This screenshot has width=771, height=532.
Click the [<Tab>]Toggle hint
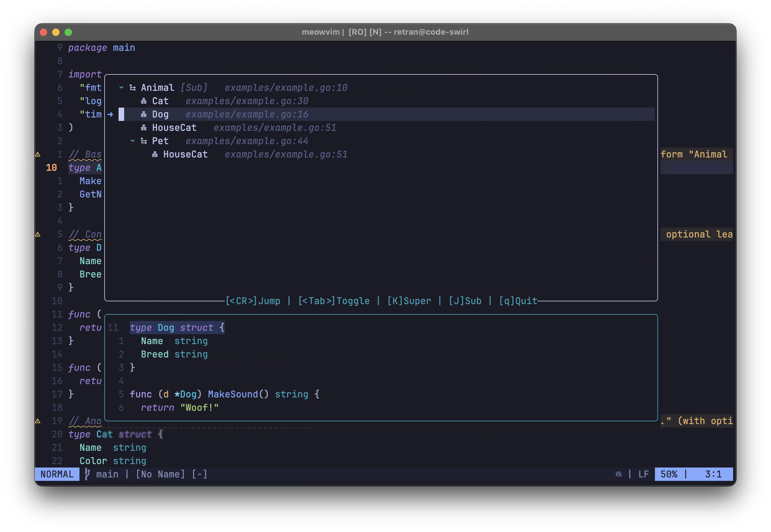coord(334,301)
